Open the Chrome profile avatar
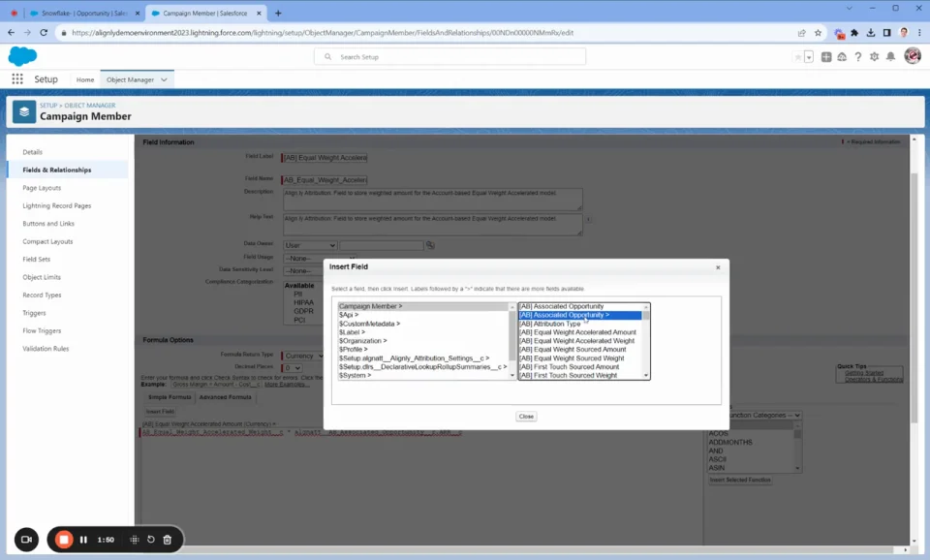This screenshot has width=930, height=560. [x=903, y=33]
